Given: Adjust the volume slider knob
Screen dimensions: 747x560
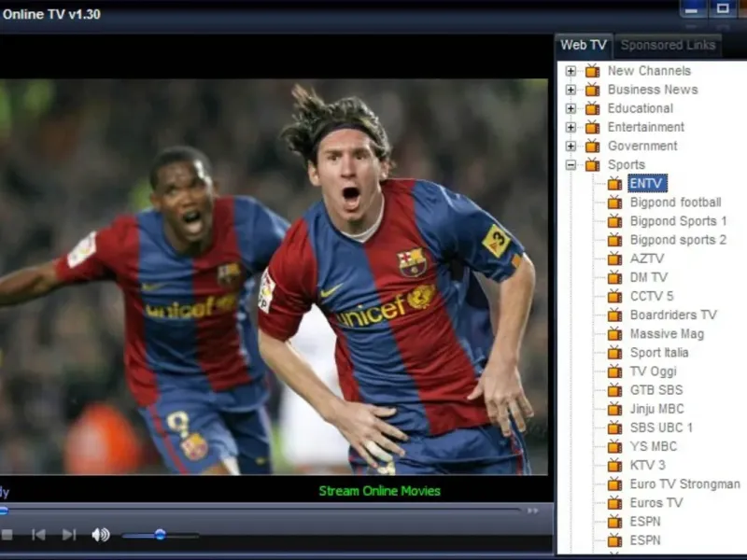Looking at the screenshot, I should [x=160, y=535].
